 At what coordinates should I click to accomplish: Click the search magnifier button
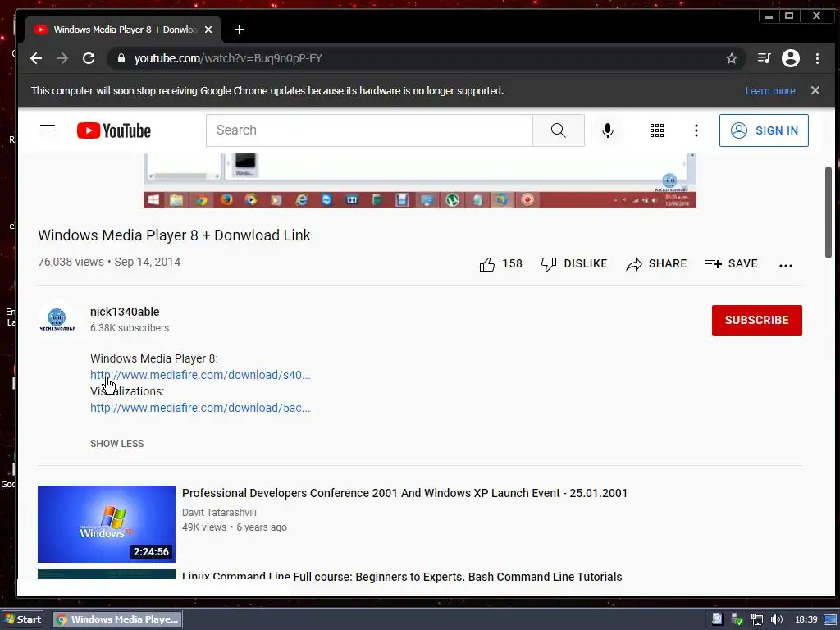[x=558, y=130]
